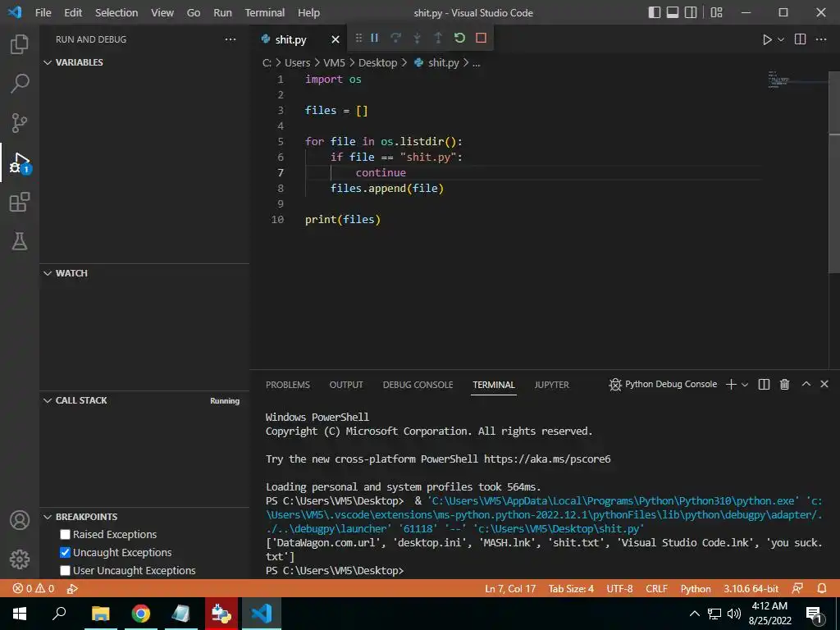Create a new terminal with plus icon
This screenshot has width=840, height=630.
tap(731, 384)
